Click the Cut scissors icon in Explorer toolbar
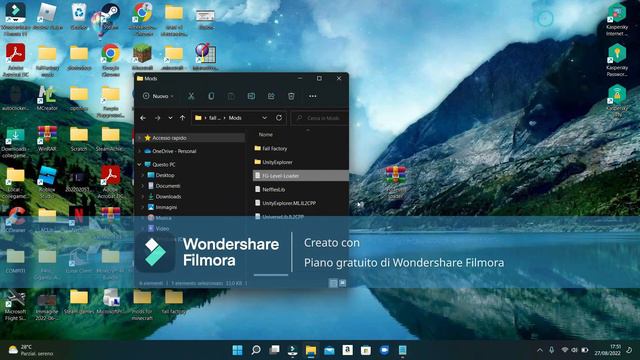 coord(191,96)
